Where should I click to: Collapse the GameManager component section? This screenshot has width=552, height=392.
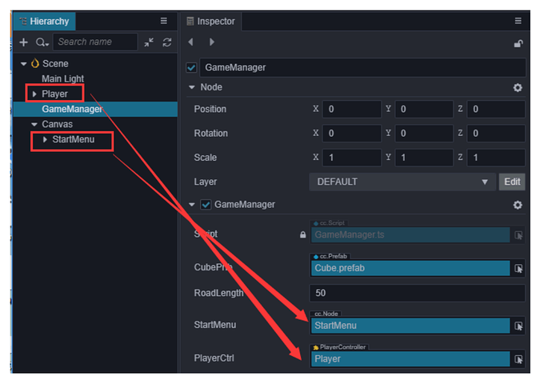click(x=192, y=205)
